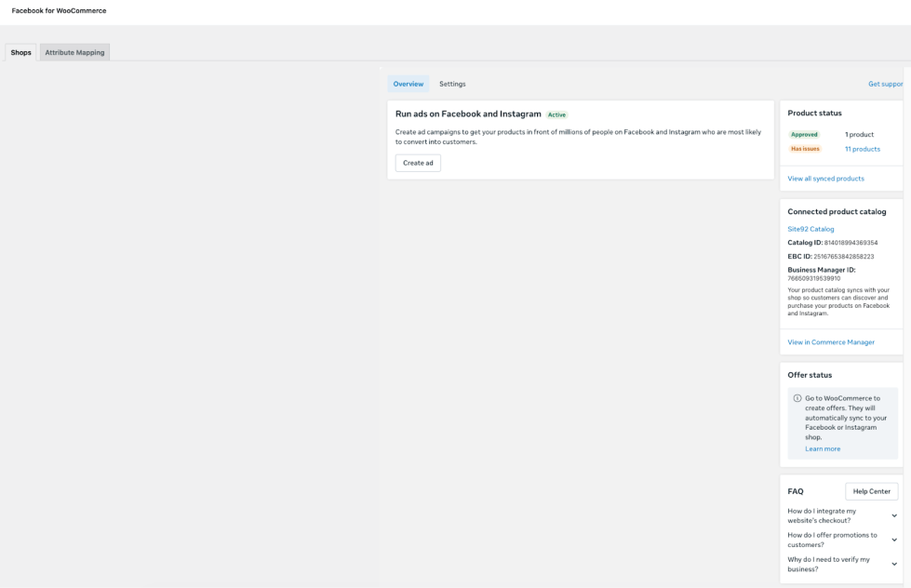This screenshot has width=911, height=588.
Task: Open the Settings tab
Action: coord(452,84)
